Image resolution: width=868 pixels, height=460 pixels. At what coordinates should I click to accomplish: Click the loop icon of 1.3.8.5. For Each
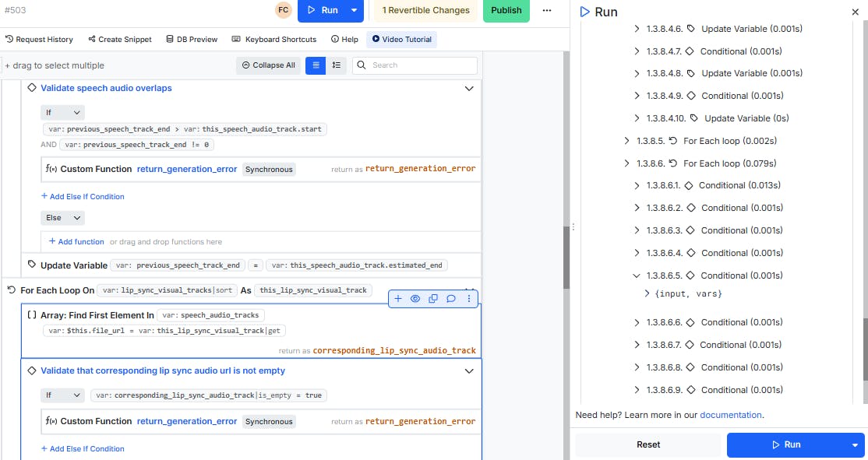[x=673, y=141]
